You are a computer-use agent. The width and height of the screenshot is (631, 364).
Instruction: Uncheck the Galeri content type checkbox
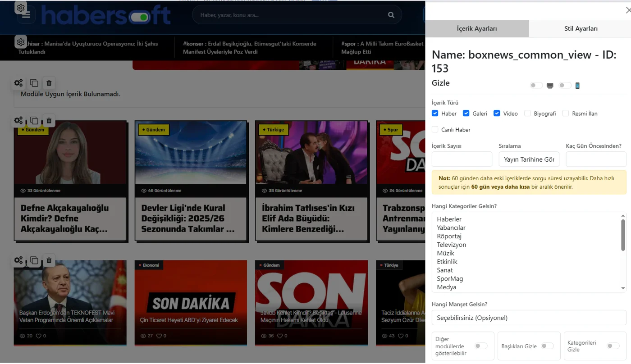coord(466,114)
